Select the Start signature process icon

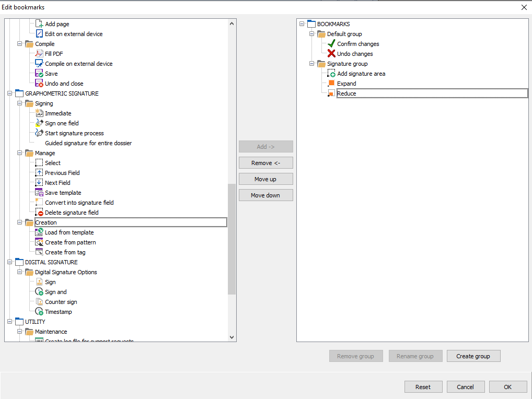click(x=39, y=133)
